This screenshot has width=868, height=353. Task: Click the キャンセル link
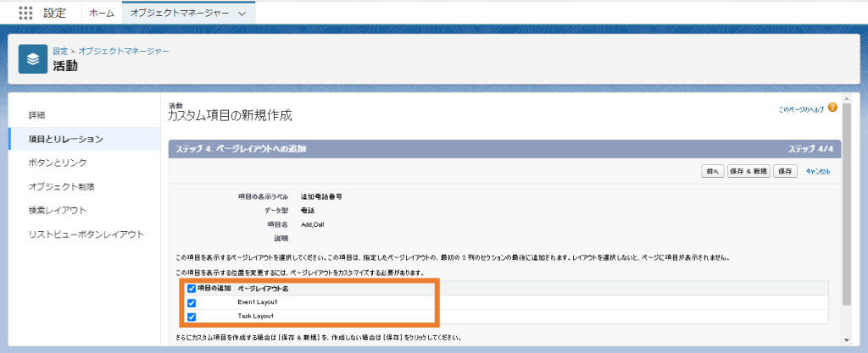817,171
